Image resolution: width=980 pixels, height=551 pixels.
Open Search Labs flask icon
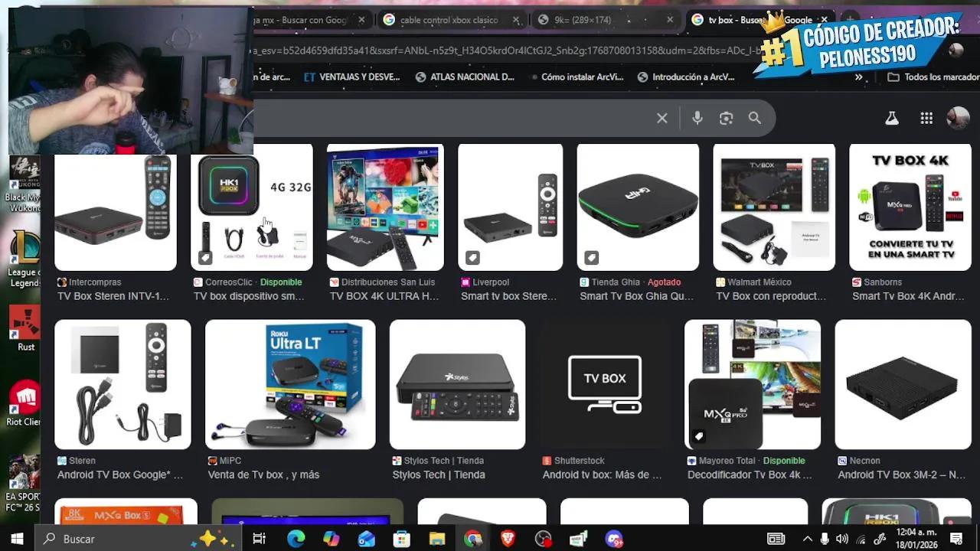pos(891,118)
